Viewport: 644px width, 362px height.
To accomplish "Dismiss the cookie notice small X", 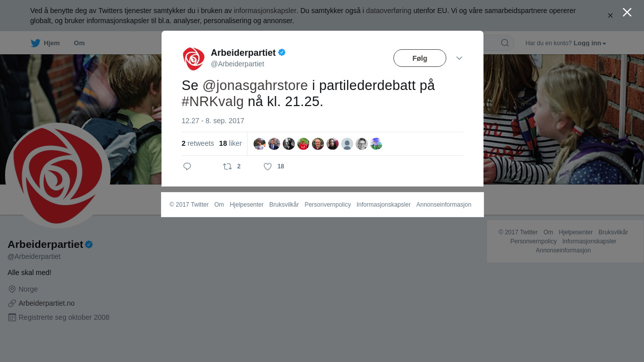I will coord(610,16).
